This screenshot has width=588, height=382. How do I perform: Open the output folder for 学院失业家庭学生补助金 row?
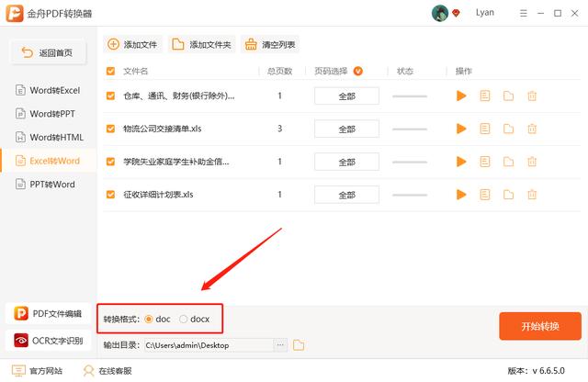coord(508,162)
